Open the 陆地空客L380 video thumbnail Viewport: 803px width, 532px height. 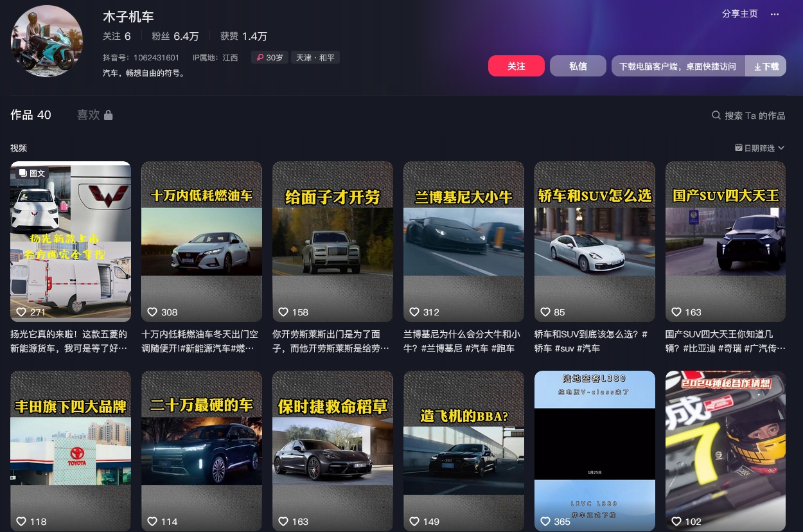595,451
